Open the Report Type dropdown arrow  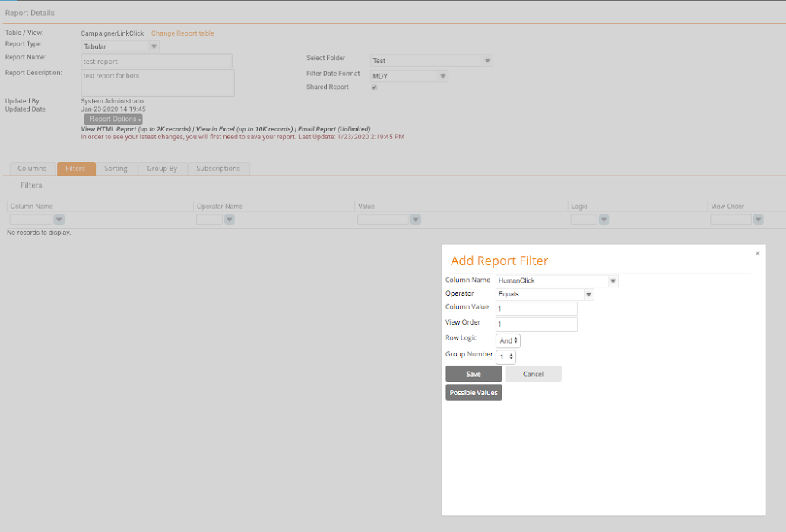154,46
